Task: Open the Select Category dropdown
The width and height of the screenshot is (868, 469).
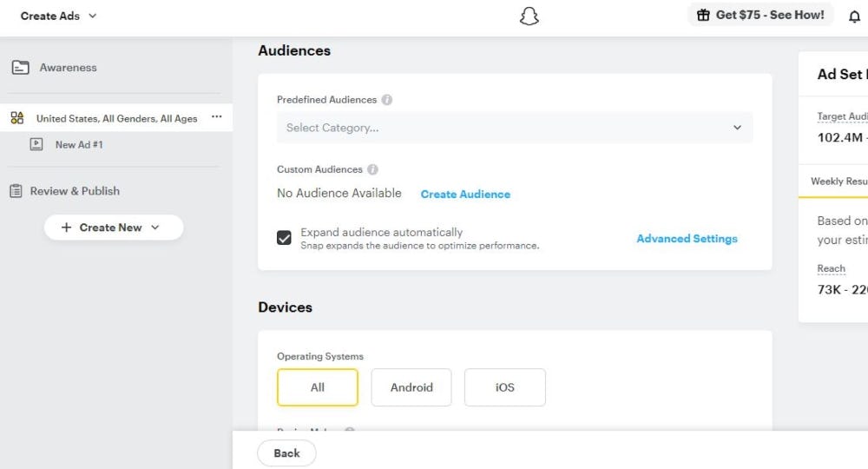Action: coord(514,128)
